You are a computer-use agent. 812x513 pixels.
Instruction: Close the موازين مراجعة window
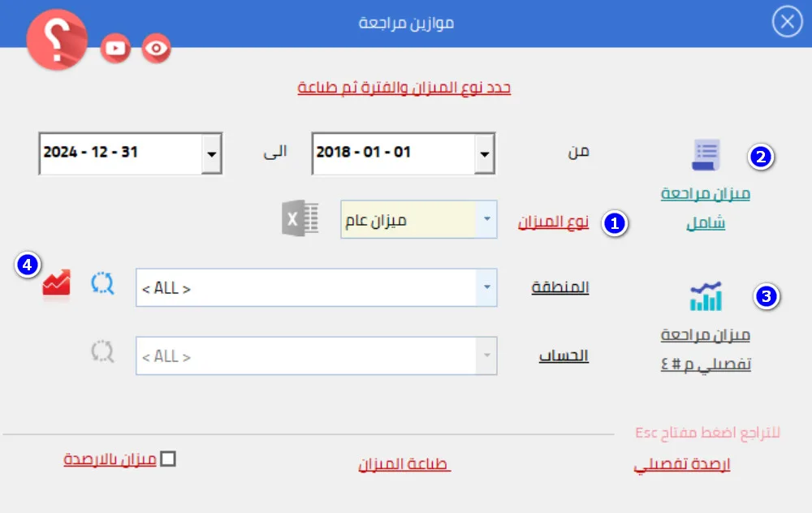[x=786, y=24]
